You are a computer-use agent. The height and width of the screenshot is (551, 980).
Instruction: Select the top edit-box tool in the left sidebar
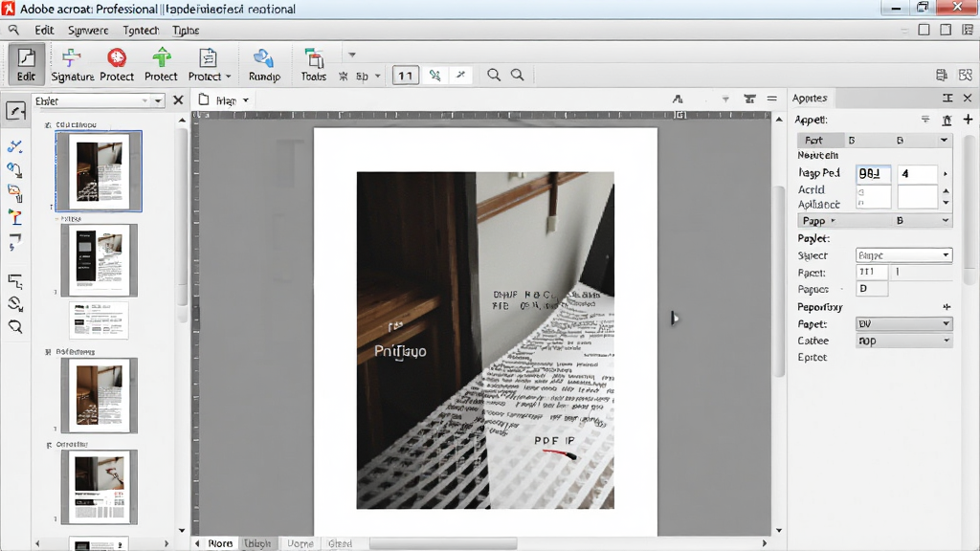click(x=15, y=111)
